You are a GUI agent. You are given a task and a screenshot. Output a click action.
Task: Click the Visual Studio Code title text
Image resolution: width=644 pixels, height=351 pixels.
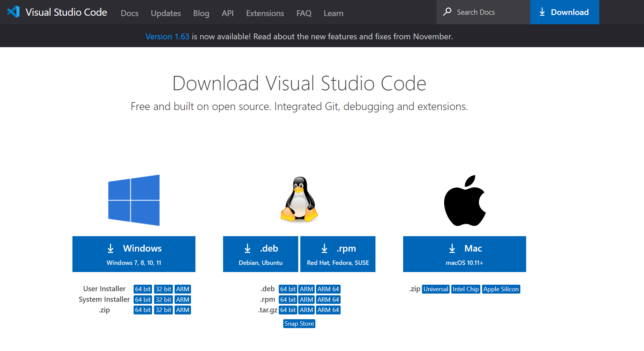pyautogui.click(x=66, y=12)
